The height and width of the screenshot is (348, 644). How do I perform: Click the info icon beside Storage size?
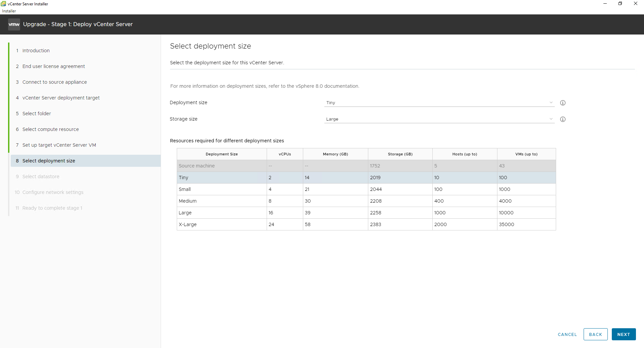[563, 119]
